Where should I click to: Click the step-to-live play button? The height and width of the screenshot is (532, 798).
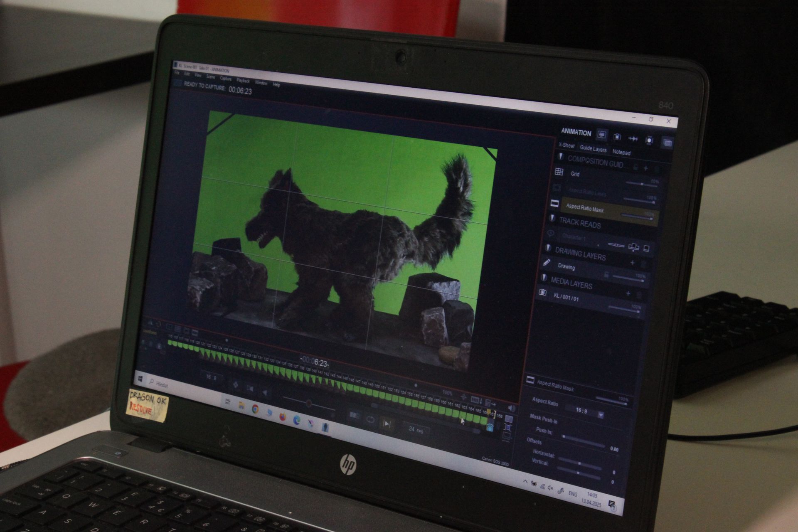click(387, 424)
